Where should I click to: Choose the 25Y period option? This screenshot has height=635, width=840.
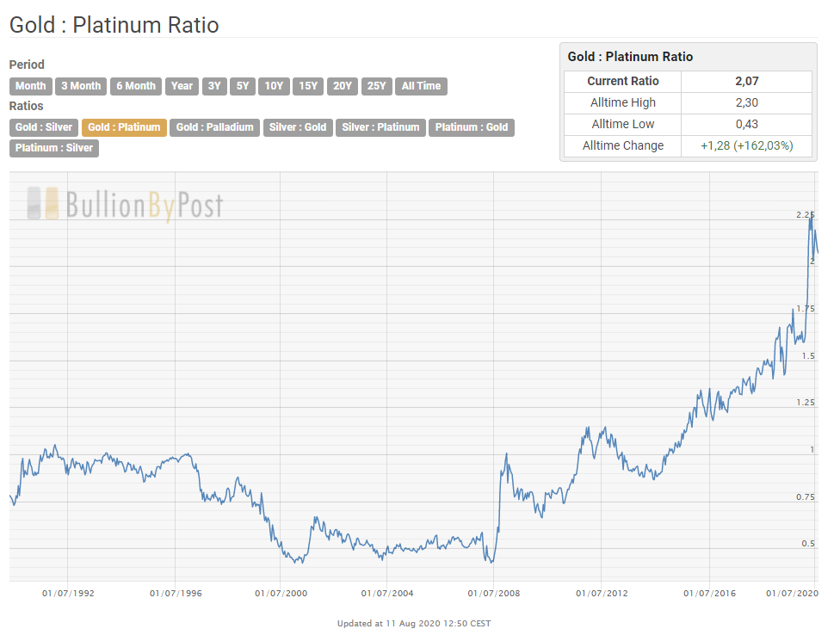(376, 86)
